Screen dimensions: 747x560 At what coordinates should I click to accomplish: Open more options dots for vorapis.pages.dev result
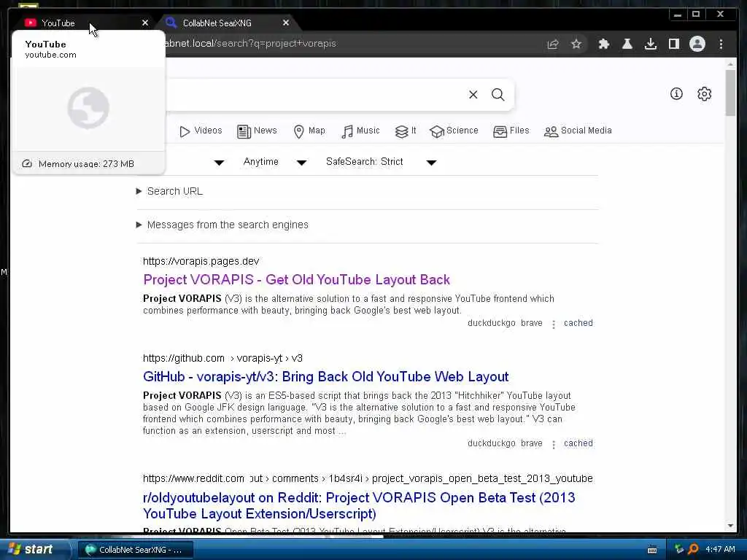coord(554,324)
